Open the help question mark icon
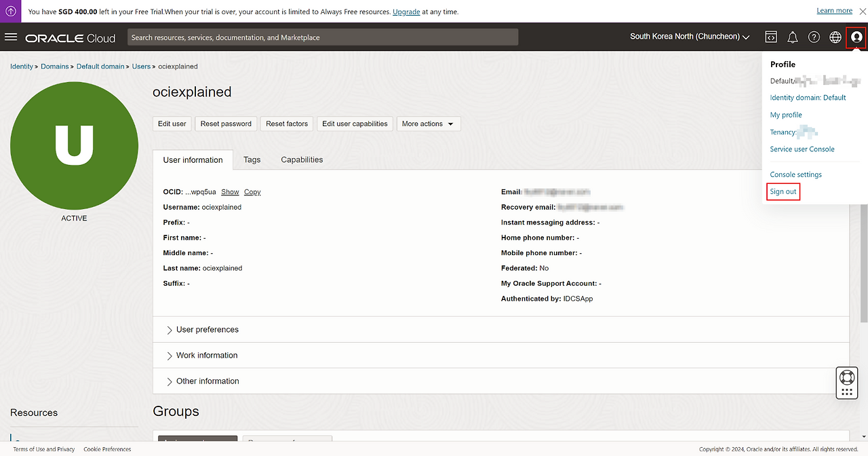Viewport: 868px width, 456px height. pyautogui.click(x=814, y=37)
